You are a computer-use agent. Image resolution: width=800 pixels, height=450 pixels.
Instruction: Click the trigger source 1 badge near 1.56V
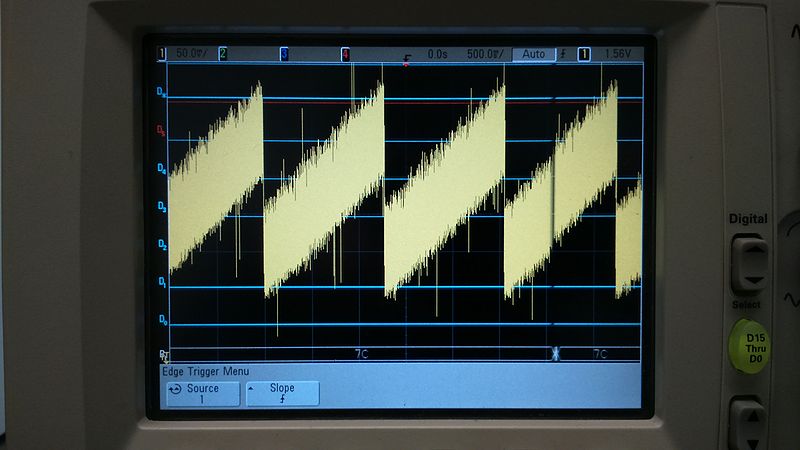pyautogui.click(x=584, y=54)
